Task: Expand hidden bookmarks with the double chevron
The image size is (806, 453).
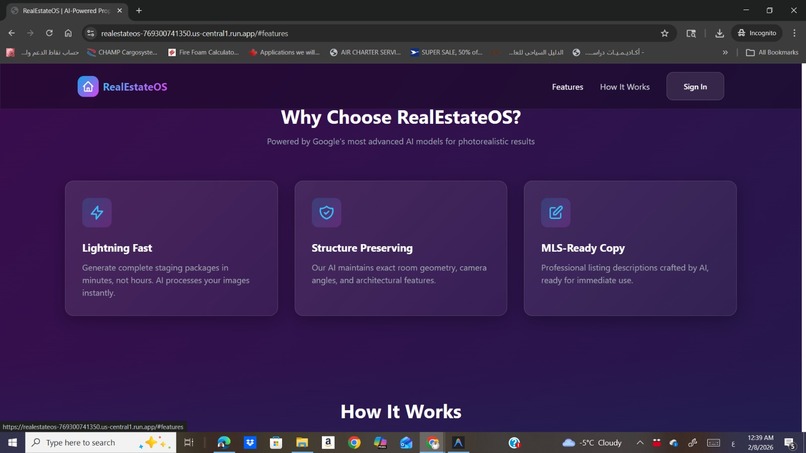Action: click(725, 52)
